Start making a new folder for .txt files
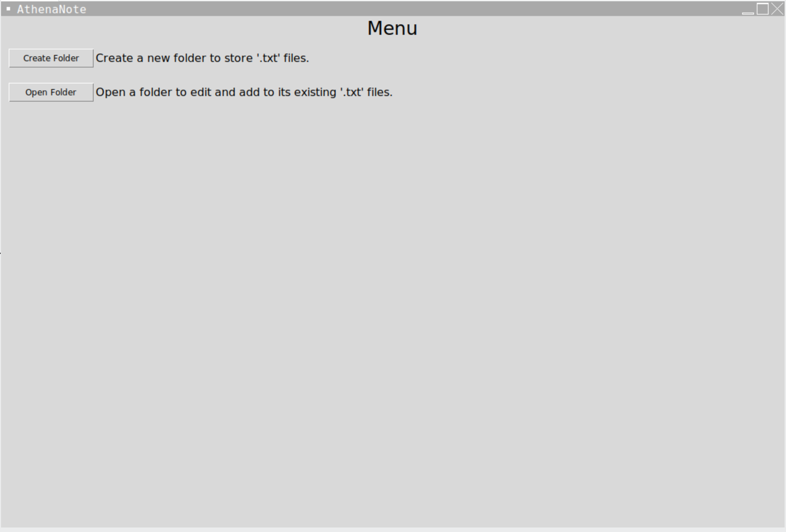Screen dimensions: 786x532 click(51, 58)
